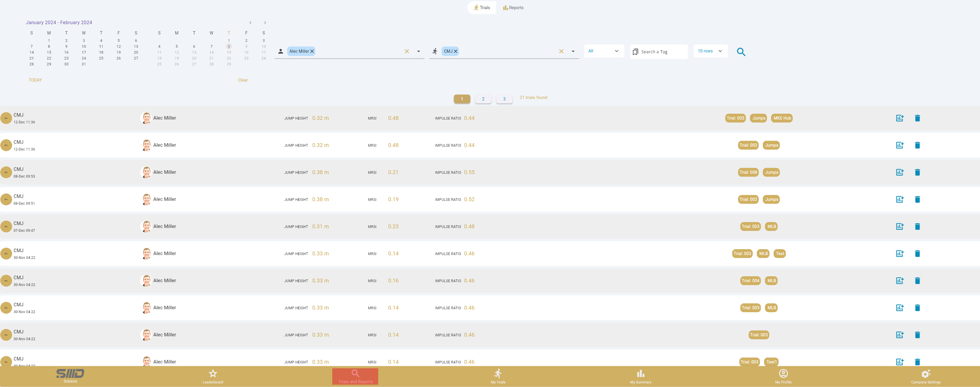Remove the Alec Miller filter chip
980x387 pixels.
(312, 52)
